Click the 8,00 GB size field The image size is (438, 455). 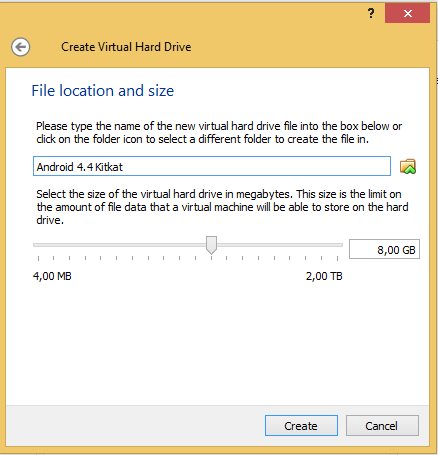384,249
